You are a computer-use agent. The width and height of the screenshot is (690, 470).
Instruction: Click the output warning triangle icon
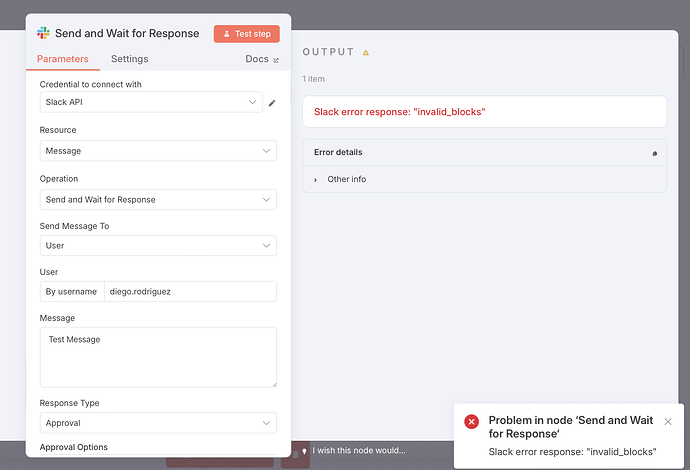[x=366, y=53]
